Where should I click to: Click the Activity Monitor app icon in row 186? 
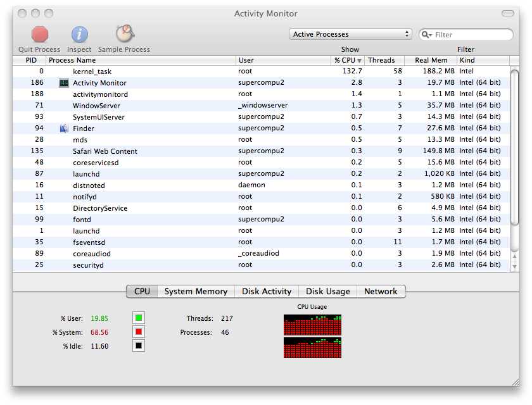(x=64, y=83)
